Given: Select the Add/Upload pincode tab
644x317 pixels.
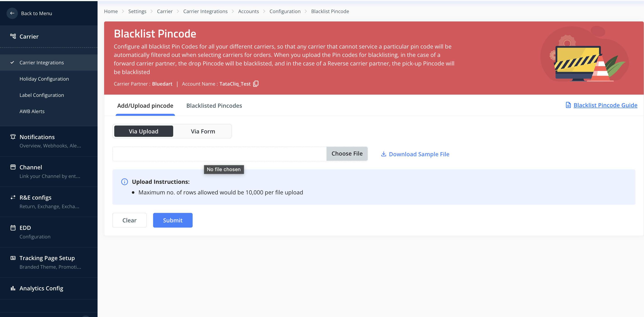Looking at the screenshot, I should coord(145,105).
